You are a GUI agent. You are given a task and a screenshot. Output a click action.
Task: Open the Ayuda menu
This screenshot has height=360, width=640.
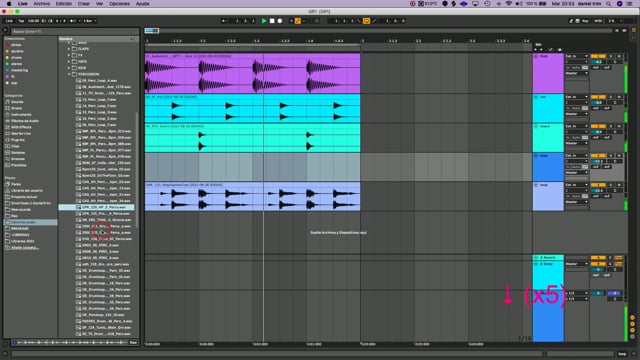click(142, 4)
